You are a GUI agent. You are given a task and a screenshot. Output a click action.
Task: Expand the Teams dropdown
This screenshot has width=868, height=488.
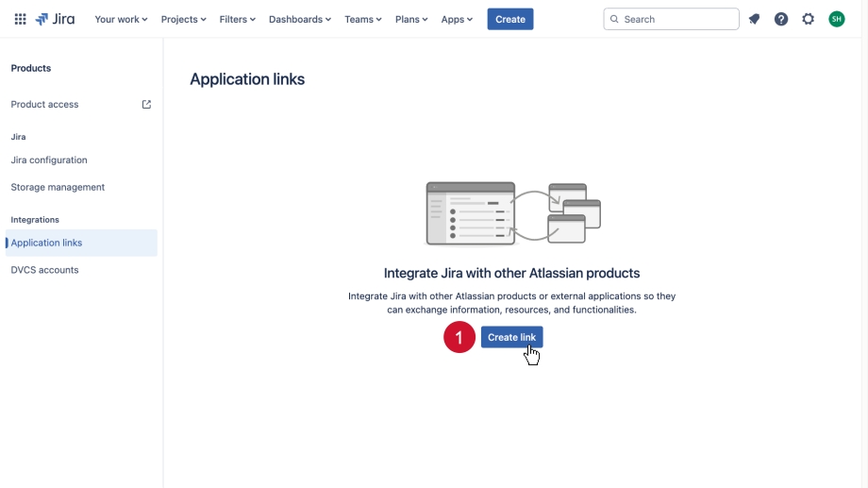pyautogui.click(x=363, y=19)
